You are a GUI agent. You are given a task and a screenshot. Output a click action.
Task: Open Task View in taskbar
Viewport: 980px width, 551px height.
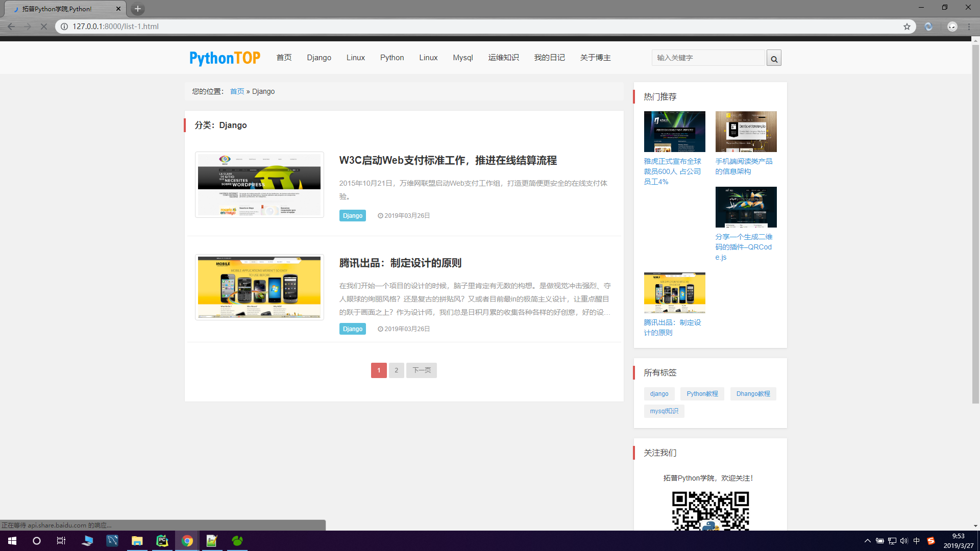coord(61,541)
